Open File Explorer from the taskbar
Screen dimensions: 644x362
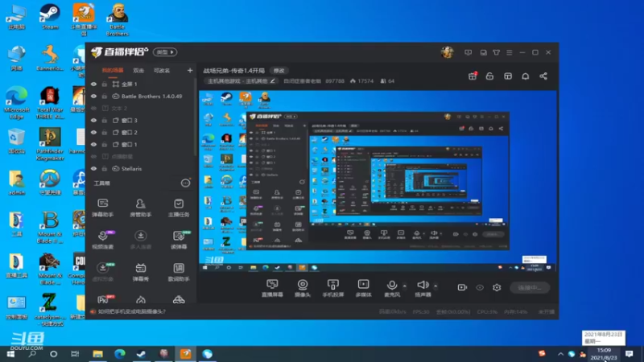click(97, 354)
